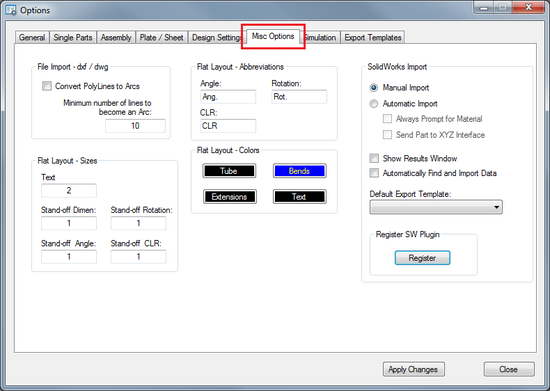Focus the Angle abbreviation text field
The width and height of the screenshot is (550, 391).
(x=228, y=97)
